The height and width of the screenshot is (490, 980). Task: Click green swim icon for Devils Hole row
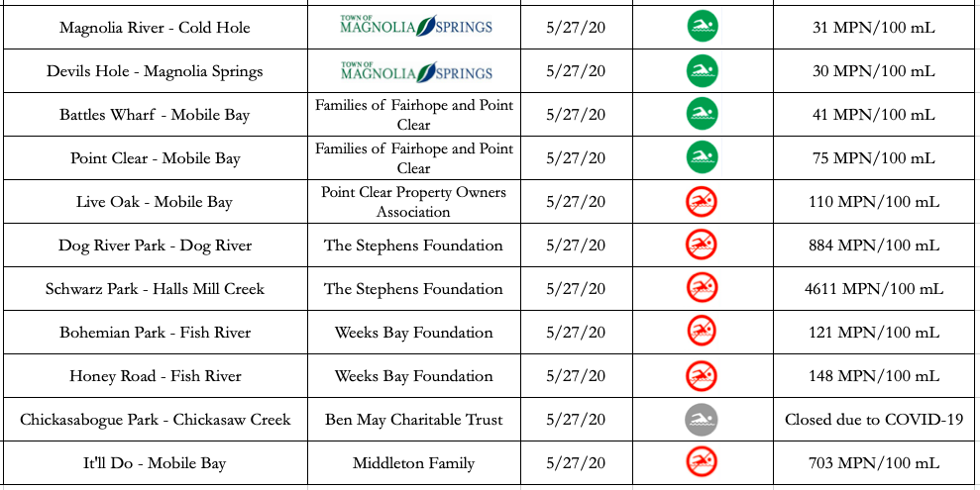point(703,70)
